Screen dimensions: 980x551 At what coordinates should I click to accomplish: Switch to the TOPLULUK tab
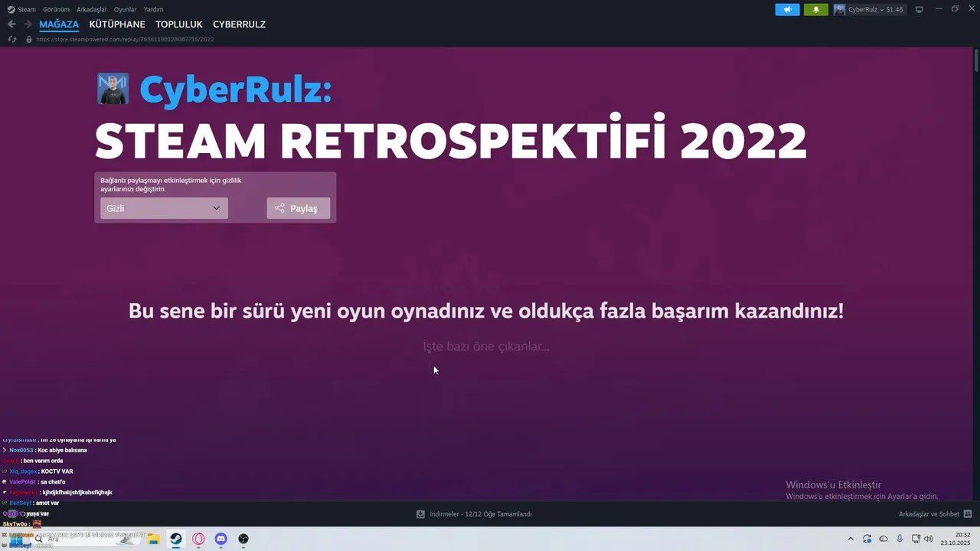(179, 24)
